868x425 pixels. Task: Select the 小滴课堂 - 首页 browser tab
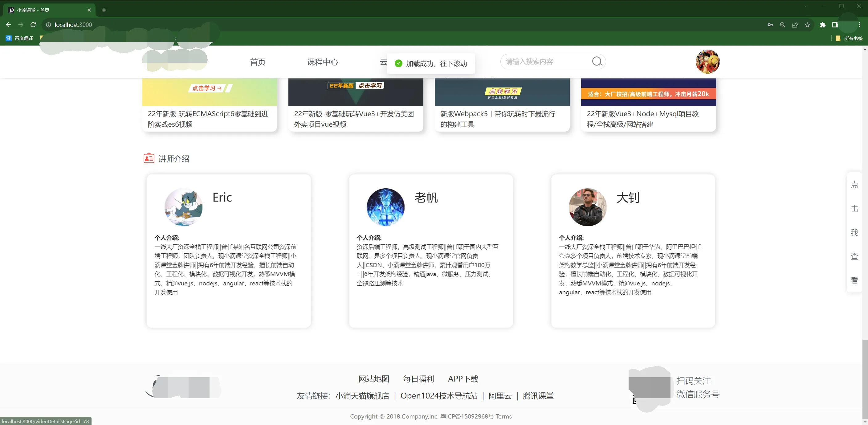click(49, 10)
